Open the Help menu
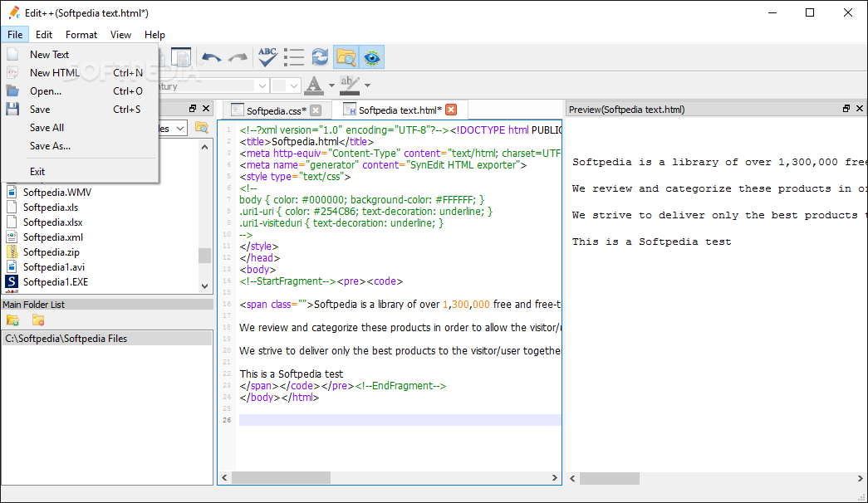 pyautogui.click(x=155, y=34)
